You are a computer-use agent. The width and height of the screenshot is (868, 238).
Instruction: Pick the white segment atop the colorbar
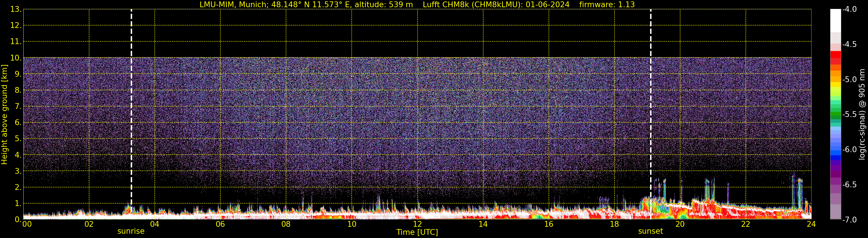(836, 21)
